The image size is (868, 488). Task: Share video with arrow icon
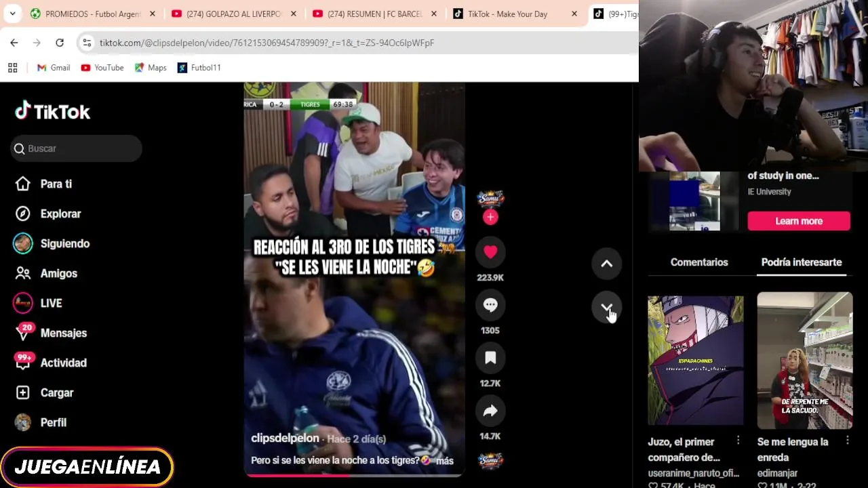pyautogui.click(x=490, y=411)
